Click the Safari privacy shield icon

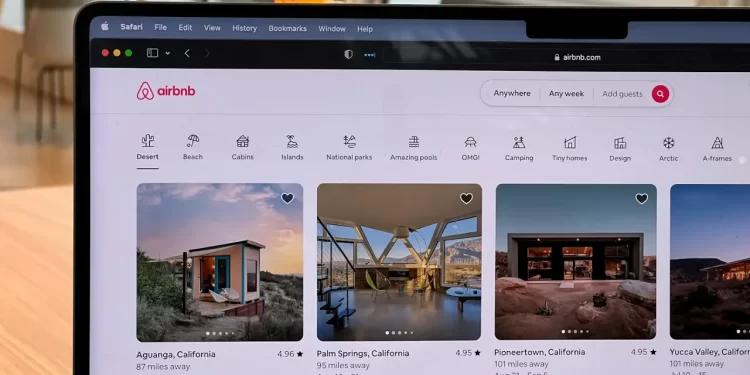click(349, 55)
